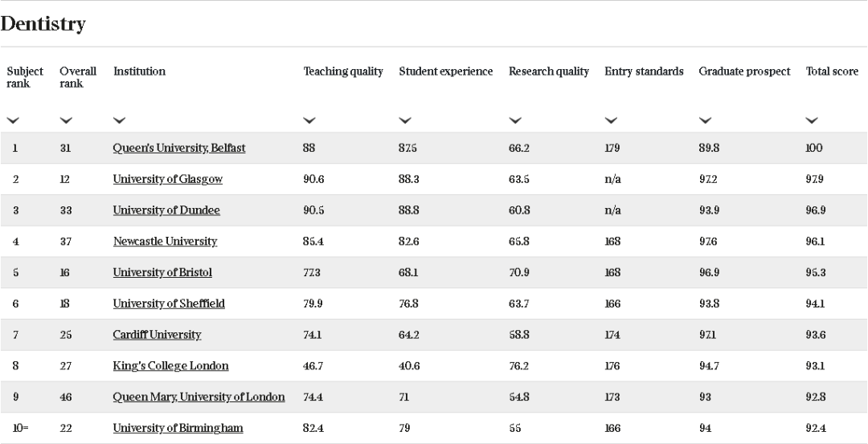Screen dimensions: 868x444
Task: Click the Cardiff University link
Action: pyautogui.click(x=157, y=335)
